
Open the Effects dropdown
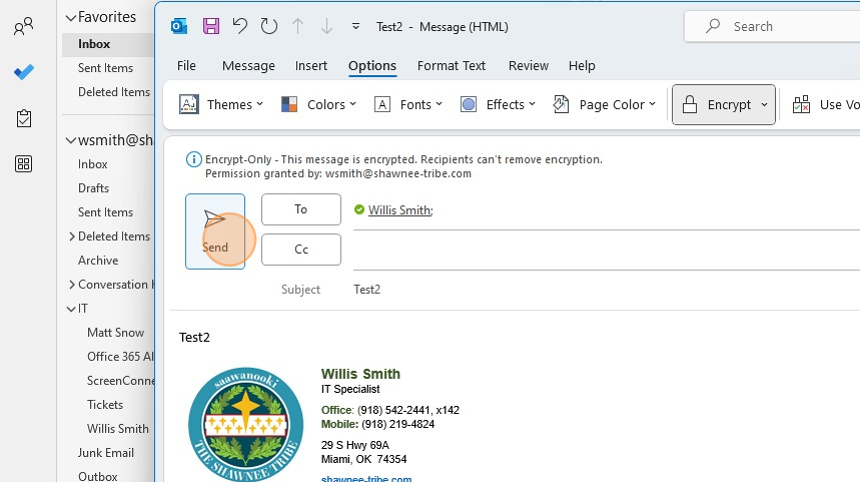click(497, 104)
